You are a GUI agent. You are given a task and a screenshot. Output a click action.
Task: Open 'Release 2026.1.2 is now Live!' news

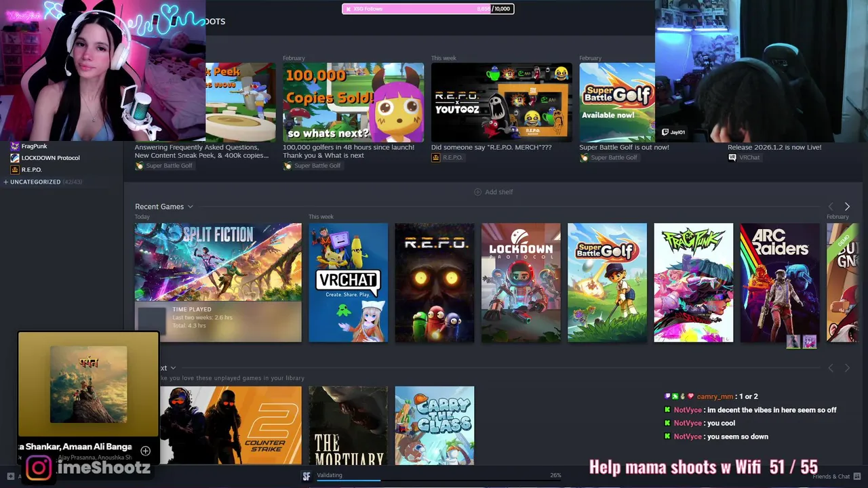tap(774, 147)
